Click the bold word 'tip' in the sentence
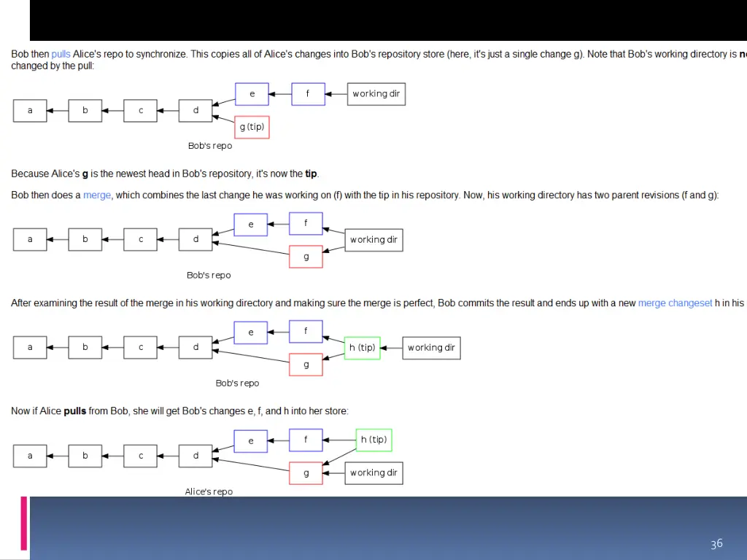Viewport: 747px width, 560px height. pyautogui.click(x=311, y=174)
